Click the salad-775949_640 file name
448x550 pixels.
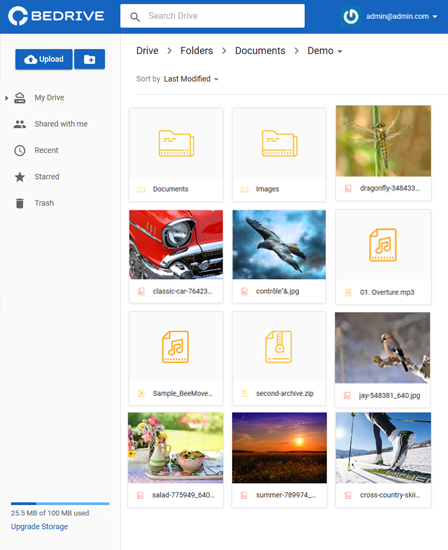(183, 495)
